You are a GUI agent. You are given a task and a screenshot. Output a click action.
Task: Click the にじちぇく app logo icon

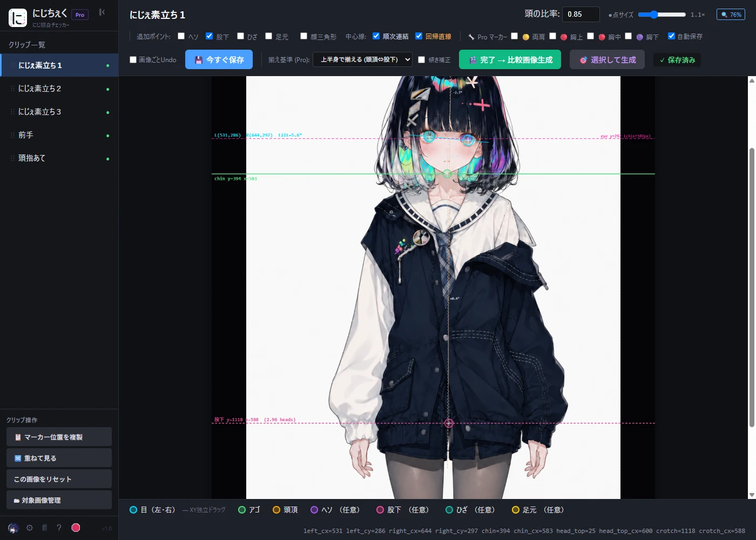18,18
